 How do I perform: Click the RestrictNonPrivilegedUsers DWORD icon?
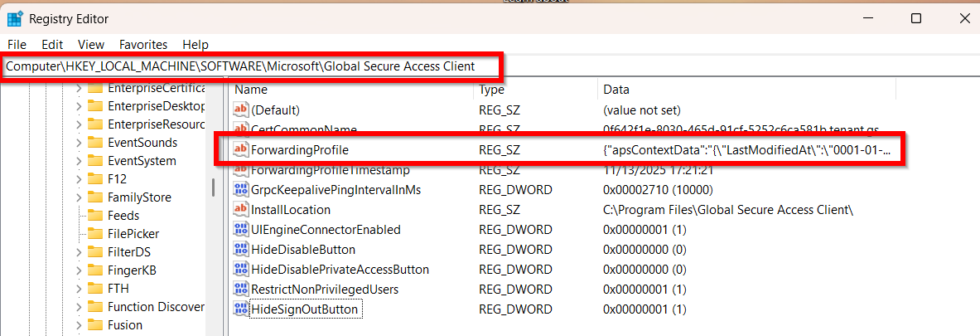click(240, 289)
